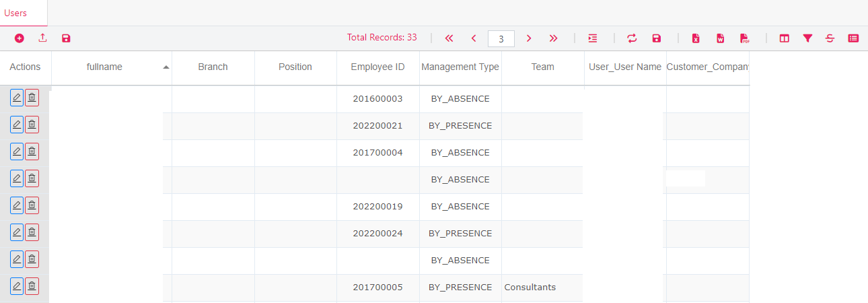This screenshot has width=868, height=303.
Task: Click the refresh/reload arrows icon
Action: pos(632,38)
